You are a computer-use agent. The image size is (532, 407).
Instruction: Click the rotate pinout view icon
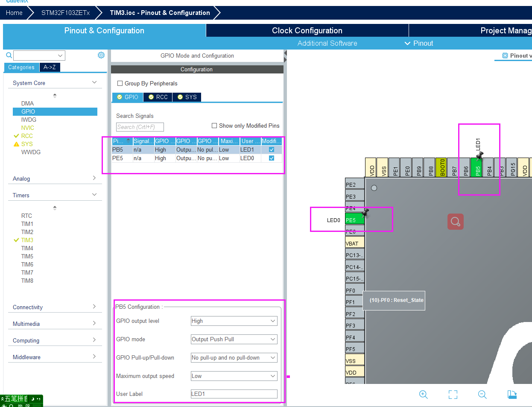[512, 395]
